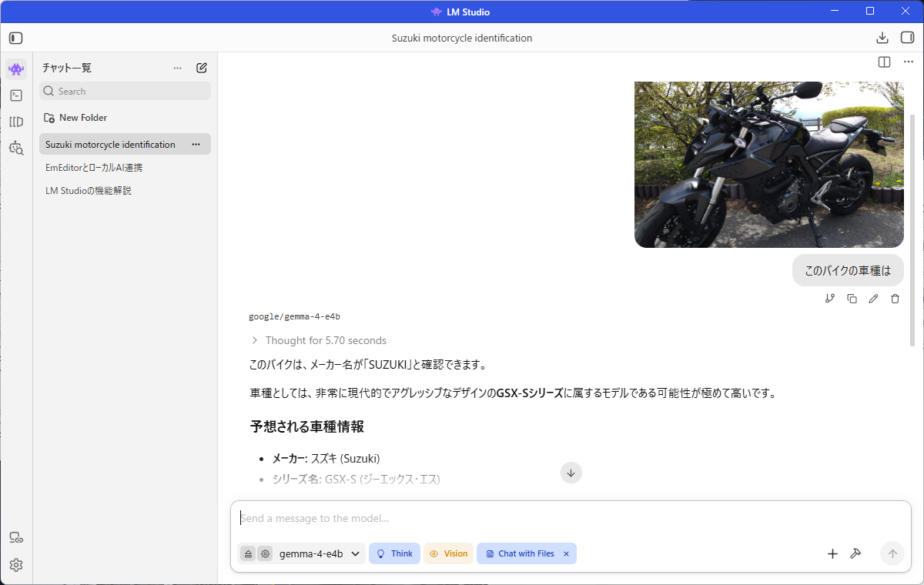The width and height of the screenshot is (924, 585).
Task: Create a new chat with the compose icon
Action: pyautogui.click(x=202, y=68)
